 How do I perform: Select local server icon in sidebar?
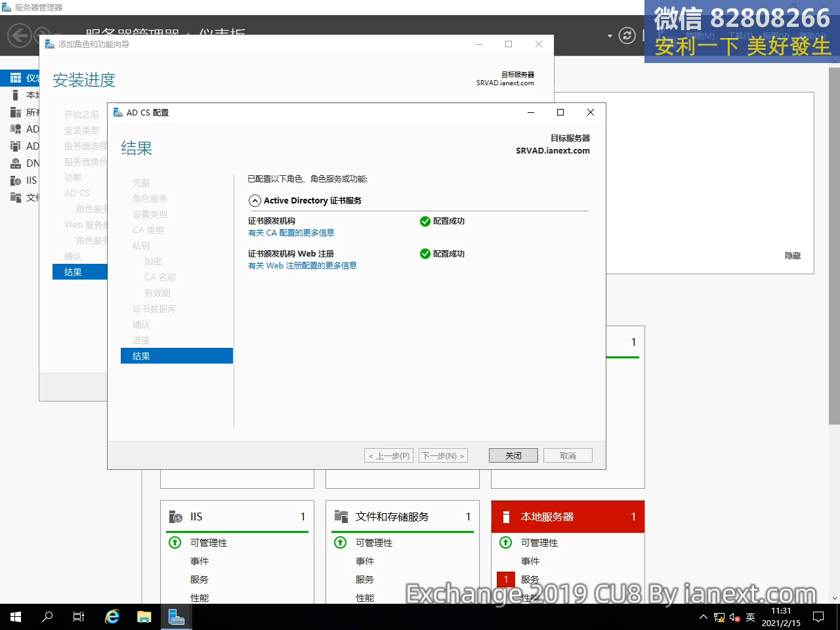click(16, 95)
